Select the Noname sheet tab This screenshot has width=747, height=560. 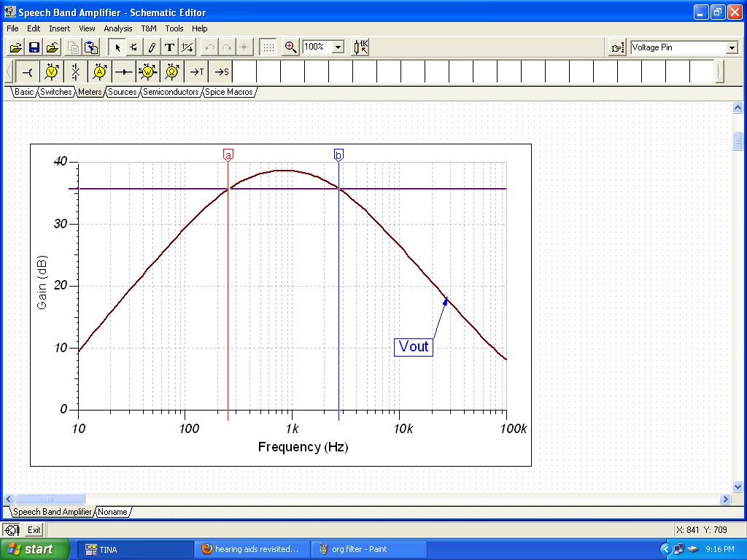tap(112, 512)
